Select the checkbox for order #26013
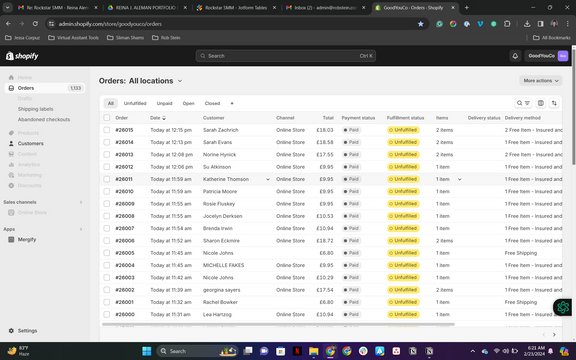576x360 pixels. pos(107,155)
